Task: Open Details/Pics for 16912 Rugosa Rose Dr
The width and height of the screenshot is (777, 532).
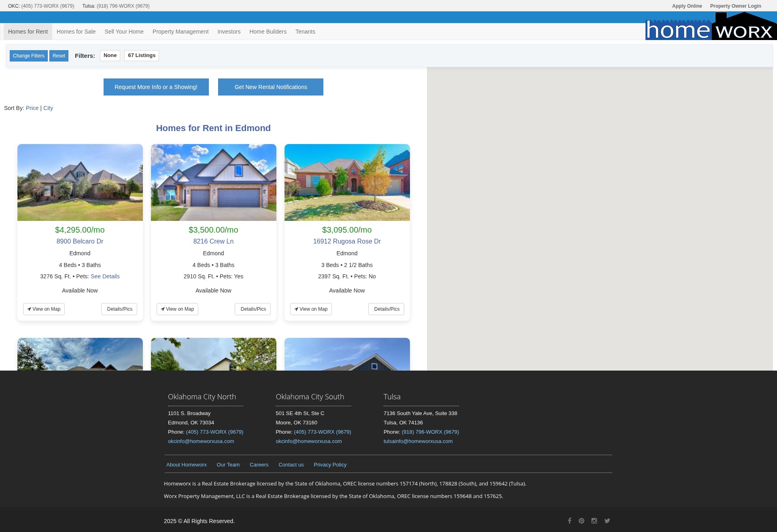Action: [x=386, y=309]
